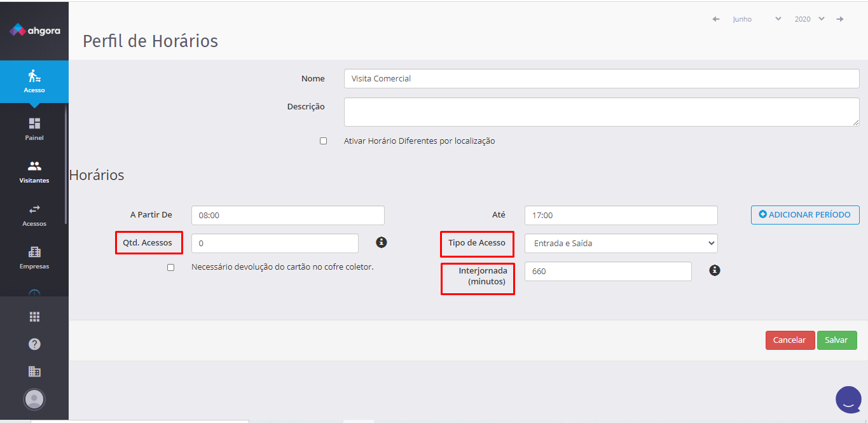
Task: Open the apps grid icon in the sidebar
Action: tap(34, 316)
